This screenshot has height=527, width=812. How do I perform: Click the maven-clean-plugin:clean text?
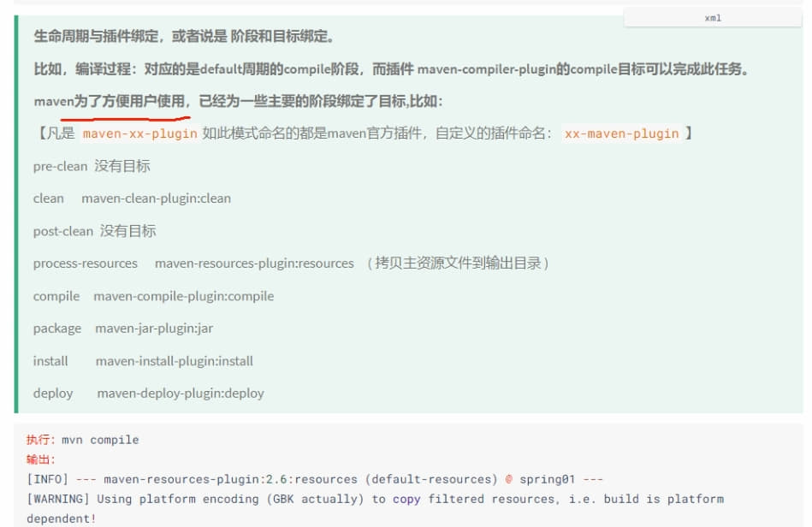pos(156,198)
